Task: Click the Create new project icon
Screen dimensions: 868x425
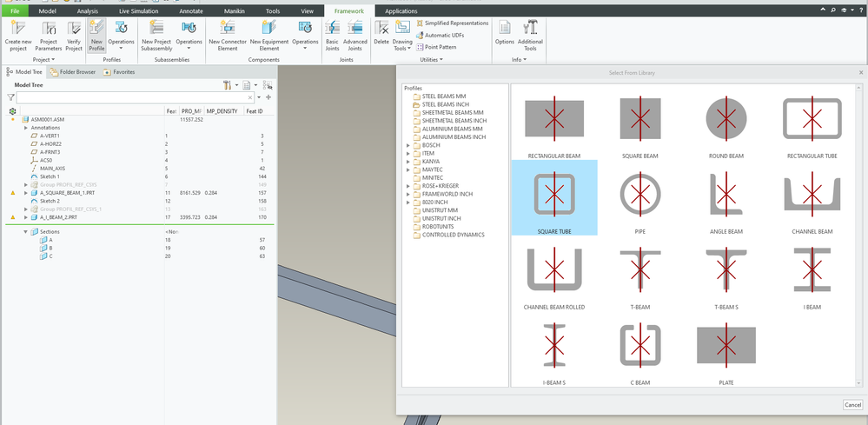Action: (17, 30)
